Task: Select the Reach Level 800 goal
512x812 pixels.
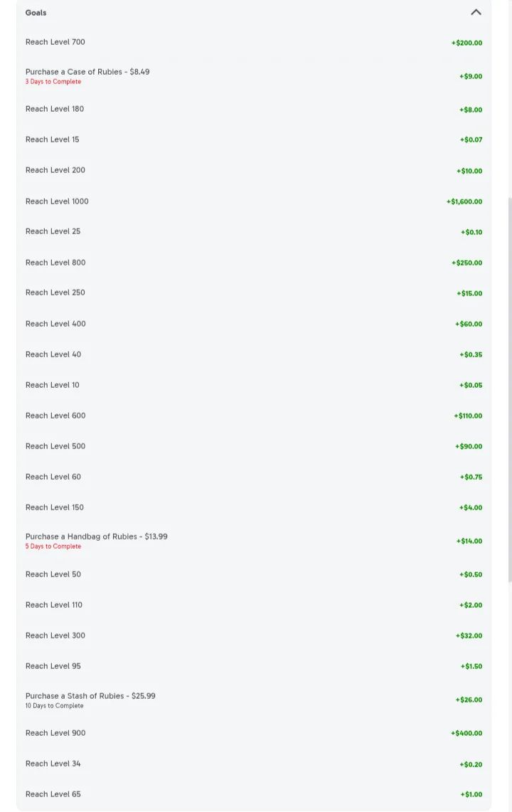Action: coord(55,263)
